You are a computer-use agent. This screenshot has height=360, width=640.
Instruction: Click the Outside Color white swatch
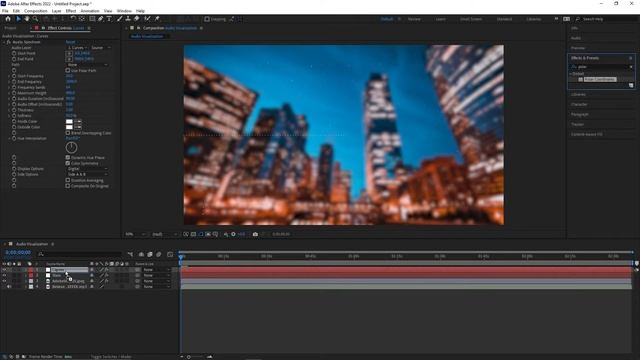point(69,127)
